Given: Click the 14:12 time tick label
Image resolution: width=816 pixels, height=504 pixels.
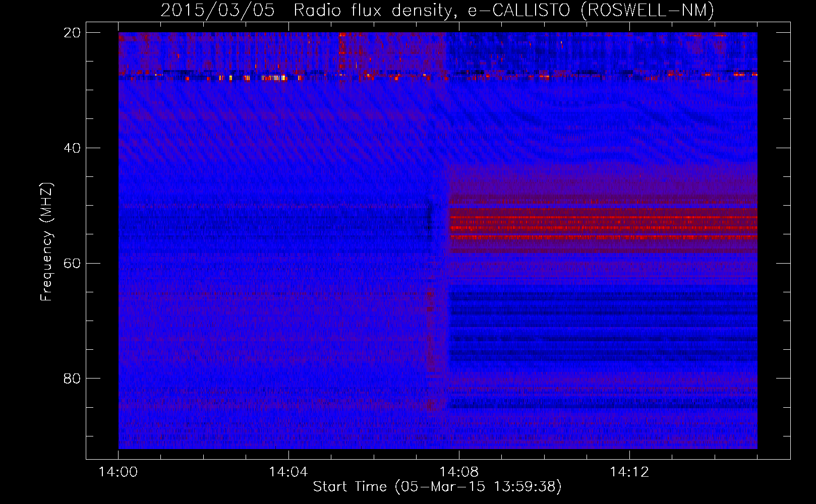Looking at the screenshot, I should tap(629, 472).
